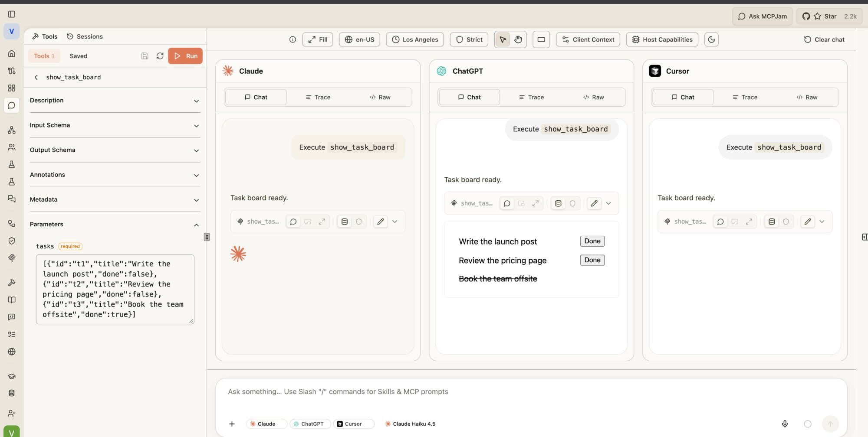The width and height of the screenshot is (868, 437).
Task: Open Ask MCPJam
Action: (762, 16)
